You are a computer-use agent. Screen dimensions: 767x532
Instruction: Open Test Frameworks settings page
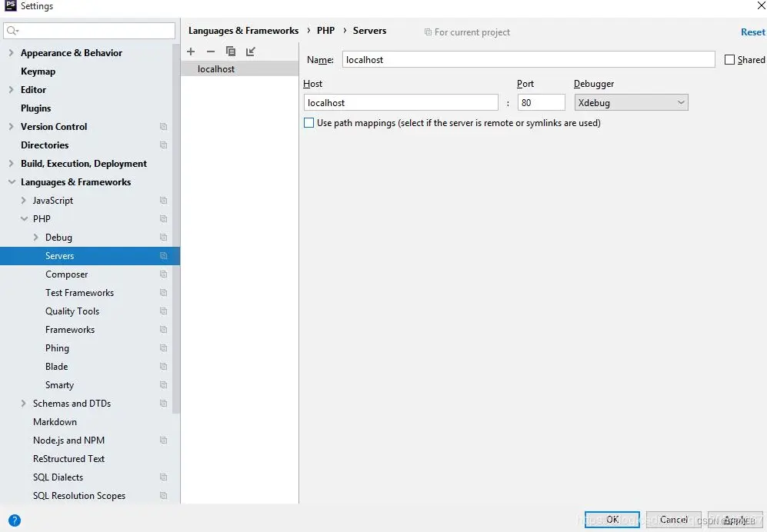pos(80,293)
